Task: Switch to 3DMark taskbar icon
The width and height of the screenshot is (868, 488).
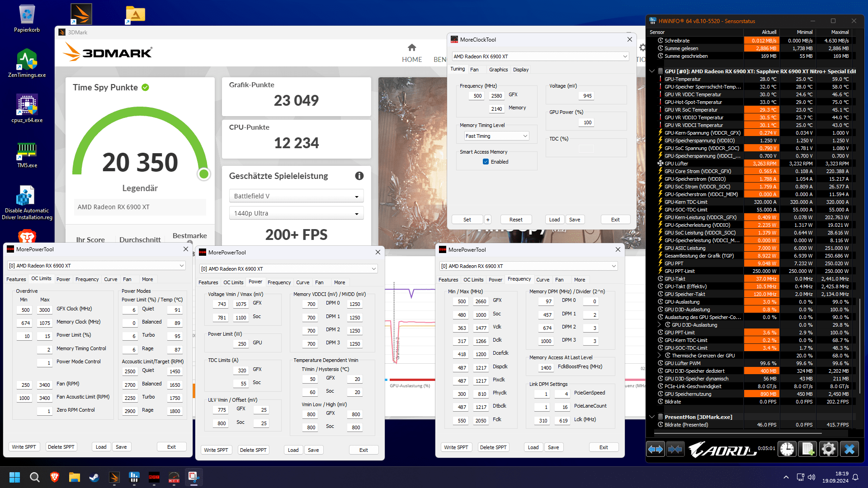Action: 114,477
